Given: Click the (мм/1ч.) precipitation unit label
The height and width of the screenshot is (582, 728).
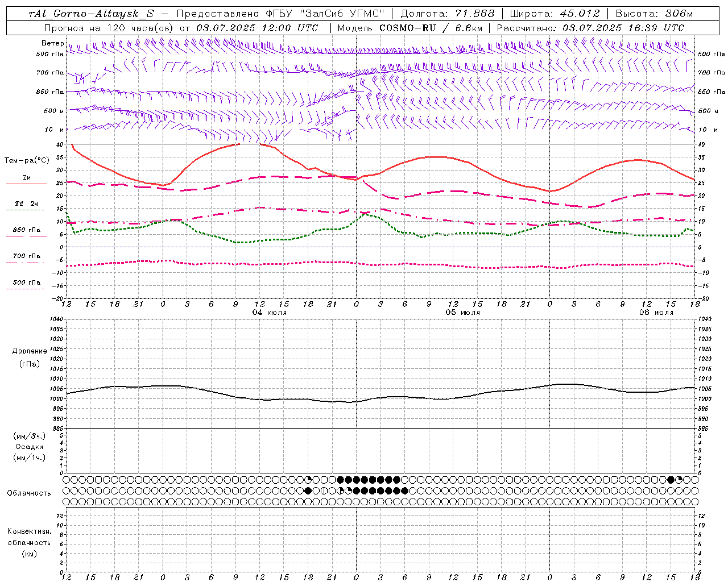Looking at the screenshot, I should point(30,458).
